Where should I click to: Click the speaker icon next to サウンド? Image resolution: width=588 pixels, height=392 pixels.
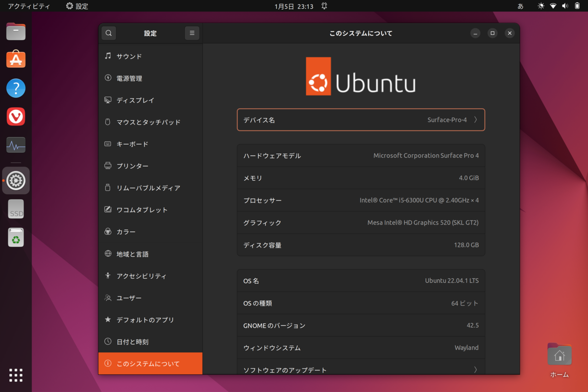108,56
